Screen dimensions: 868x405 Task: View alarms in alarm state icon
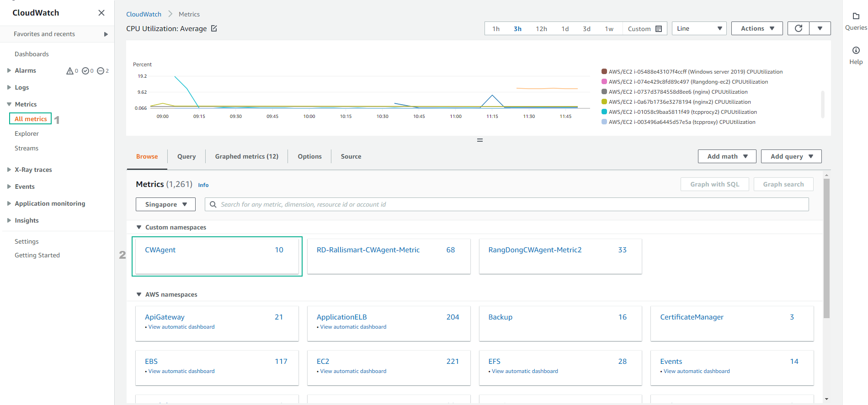pyautogui.click(x=70, y=71)
